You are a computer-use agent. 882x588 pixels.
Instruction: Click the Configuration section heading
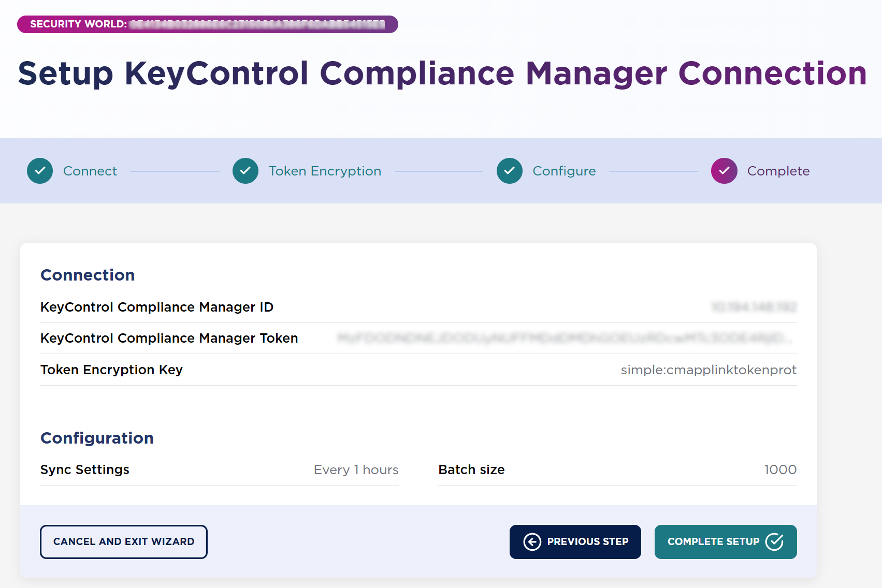click(x=97, y=438)
